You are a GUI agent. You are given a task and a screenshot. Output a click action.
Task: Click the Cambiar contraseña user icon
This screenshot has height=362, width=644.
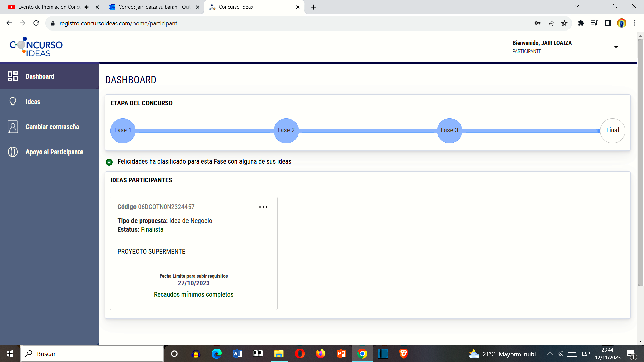(13, 127)
